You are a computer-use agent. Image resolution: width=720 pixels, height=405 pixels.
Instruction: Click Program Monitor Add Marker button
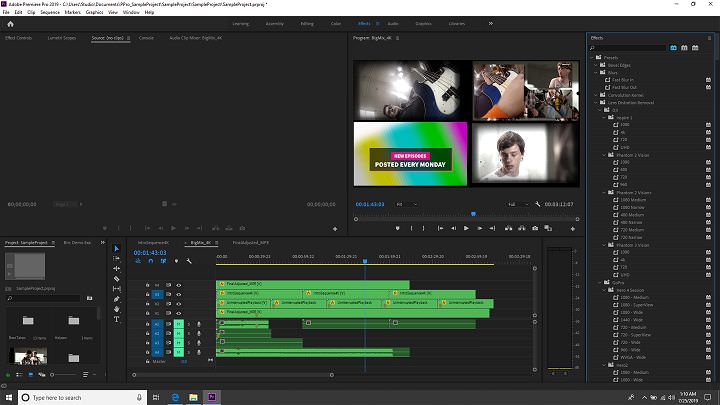[398, 228]
